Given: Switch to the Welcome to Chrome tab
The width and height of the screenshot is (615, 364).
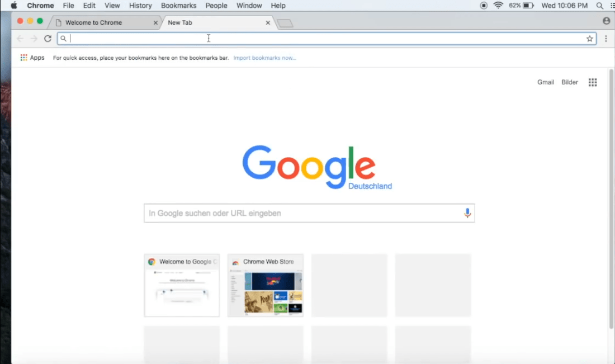Looking at the screenshot, I should tap(105, 23).
